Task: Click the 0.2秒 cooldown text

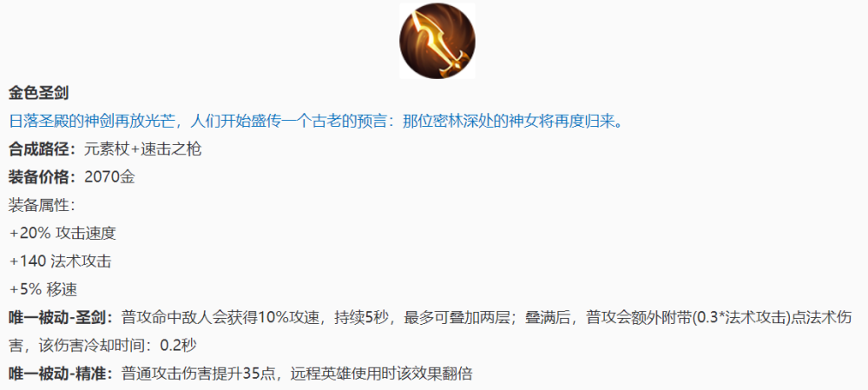Action: [178, 347]
